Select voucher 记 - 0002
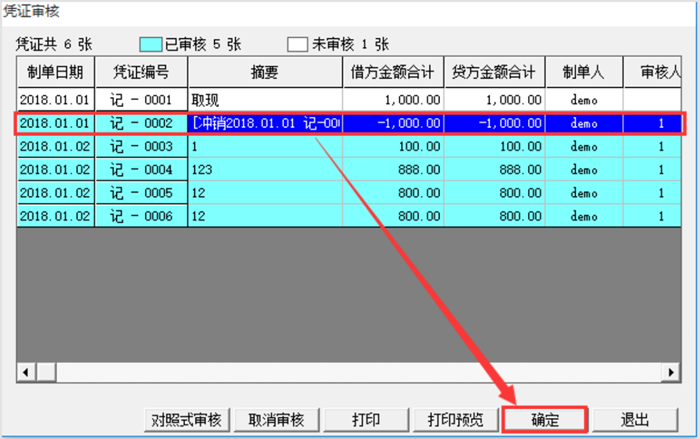Screen dimensions: 700x439 click(141, 123)
